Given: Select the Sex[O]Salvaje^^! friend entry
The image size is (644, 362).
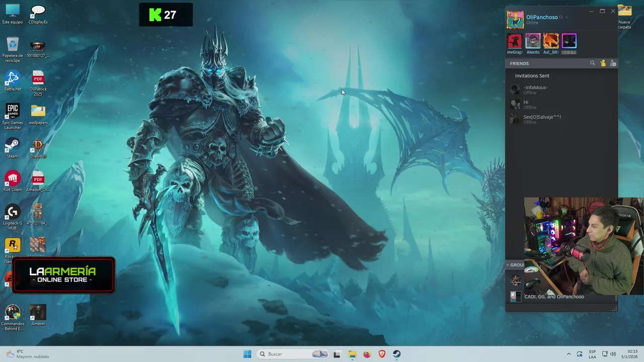Looking at the screenshot, I should click(x=561, y=119).
